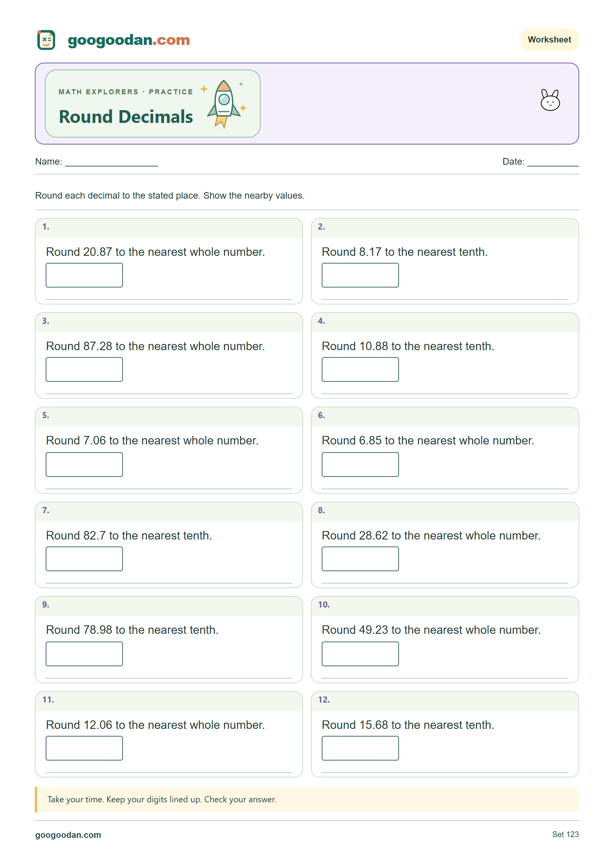614x868 pixels.
Task: Click text 'Round 28.62 to the nearest whole number.'
Action: (x=431, y=536)
